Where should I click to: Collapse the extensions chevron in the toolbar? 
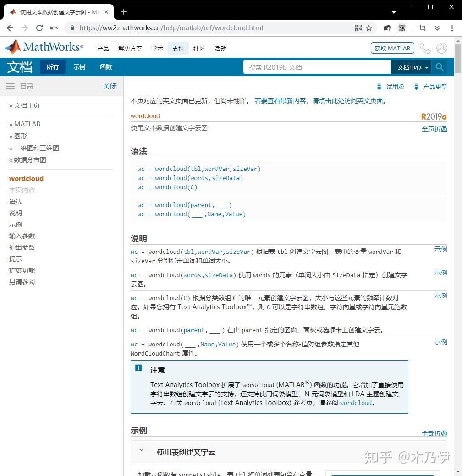coord(436,28)
